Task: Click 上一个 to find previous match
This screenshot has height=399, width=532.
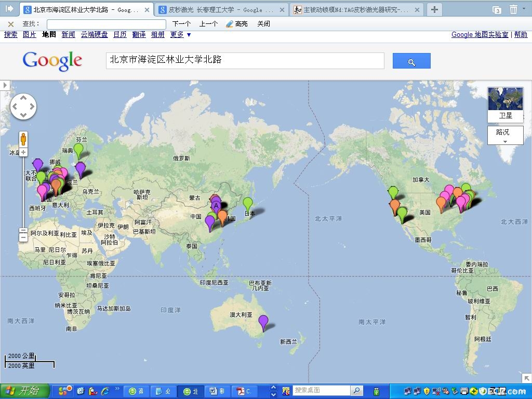Action: (x=208, y=24)
